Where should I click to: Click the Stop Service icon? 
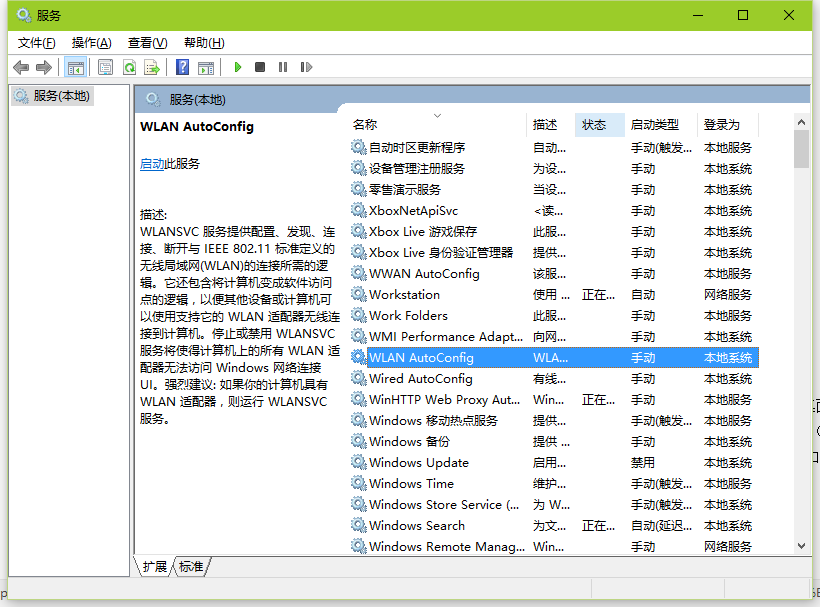tap(259, 67)
